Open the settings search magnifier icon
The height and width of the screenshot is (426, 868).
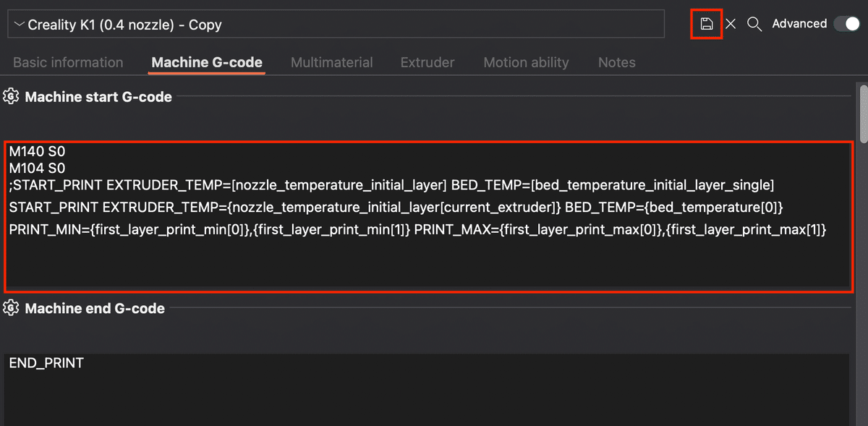click(x=754, y=24)
